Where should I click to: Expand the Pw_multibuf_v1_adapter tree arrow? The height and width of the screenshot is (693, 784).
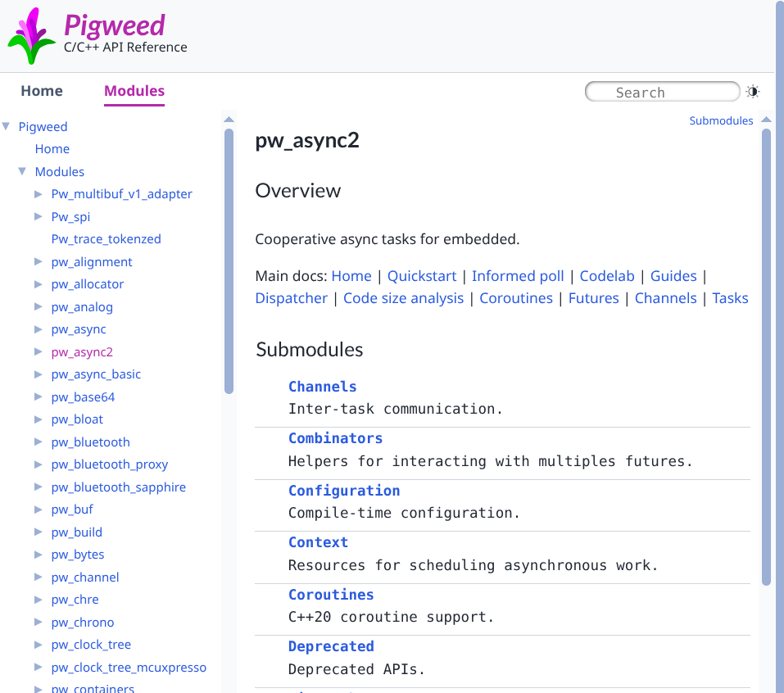[38, 194]
